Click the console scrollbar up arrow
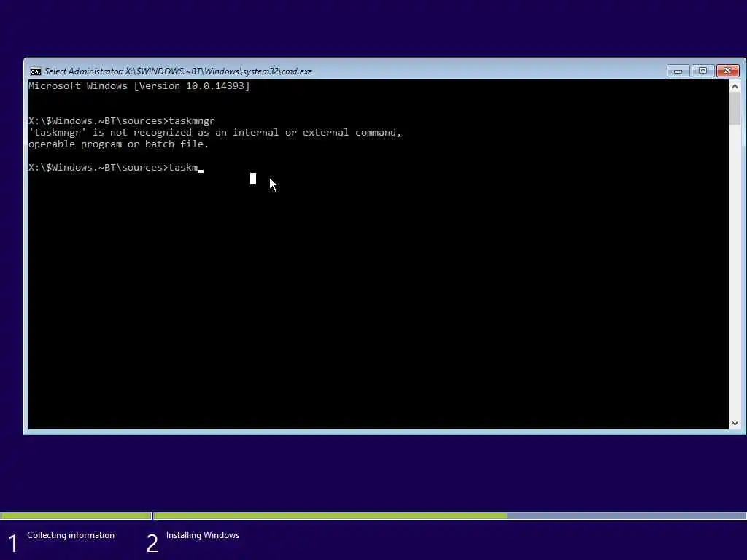The height and width of the screenshot is (560, 747). point(735,86)
